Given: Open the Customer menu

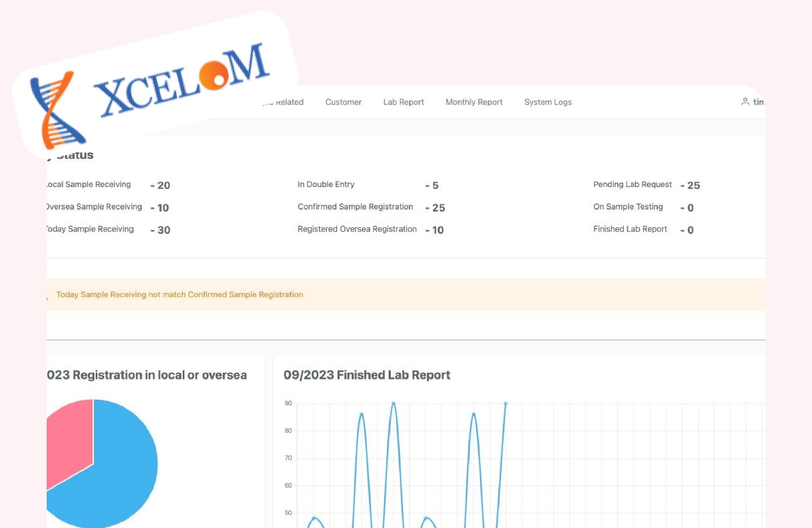Looking at the screenshot, I should tap(343, 102).
